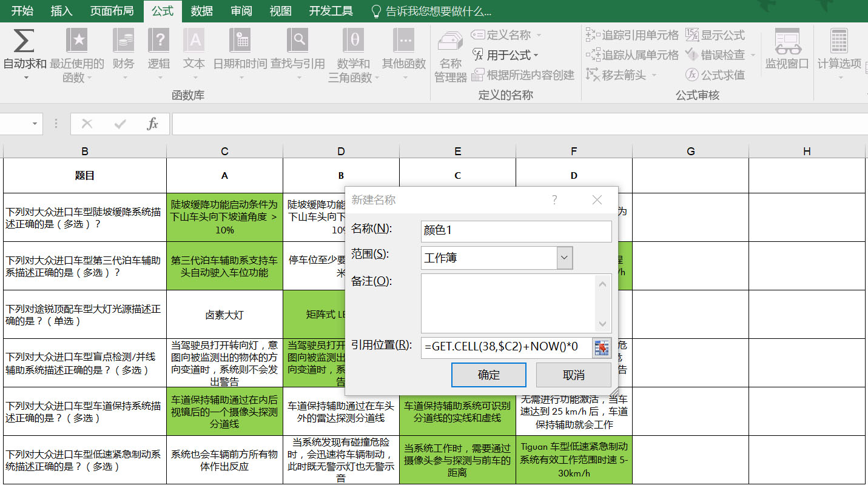Screen dimensions: 868x488
Task: Switch to the Home (开始) tab
Action: pyautogui.click(x=22, y=11)
